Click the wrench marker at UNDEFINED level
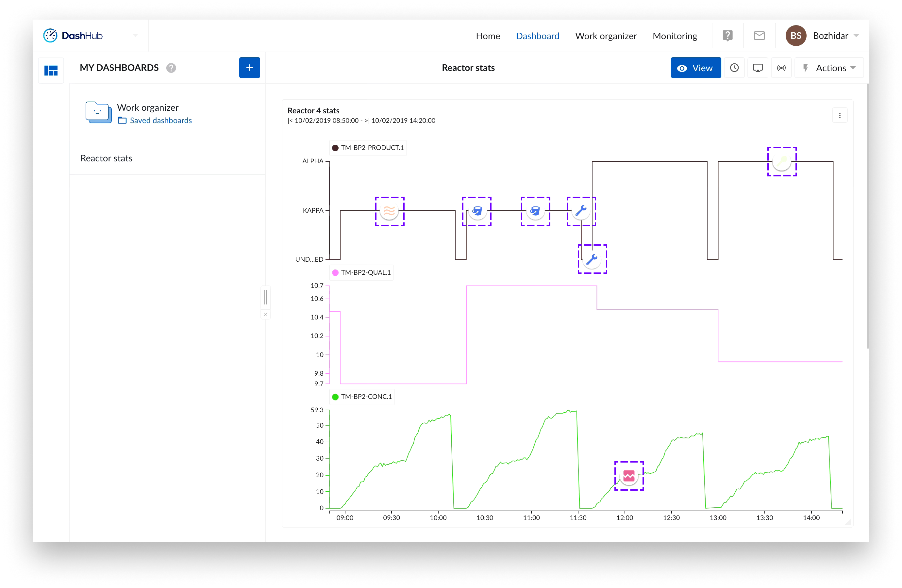The image size is (902, 588). [592, 259]
